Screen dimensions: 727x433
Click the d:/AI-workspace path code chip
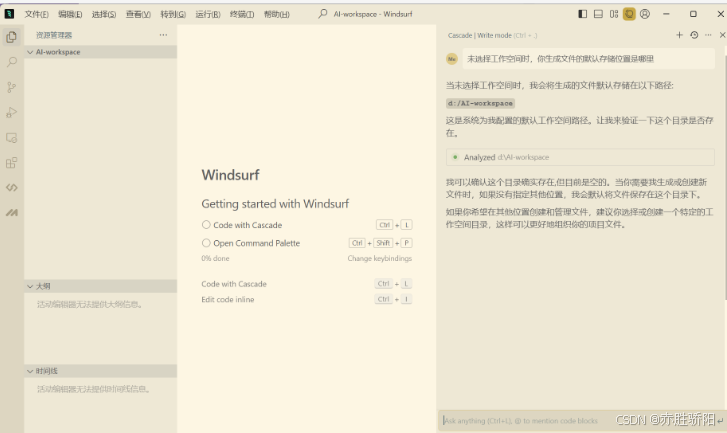[480, 103]
